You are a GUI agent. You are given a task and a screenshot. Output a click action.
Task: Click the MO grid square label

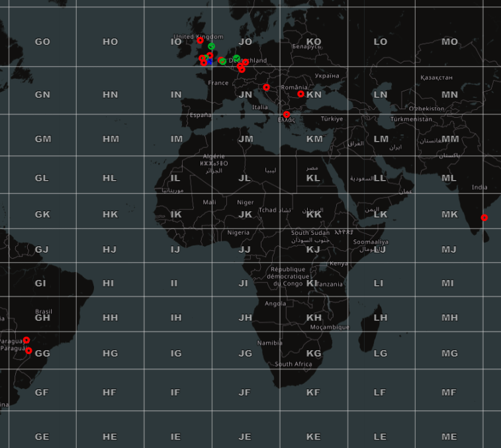point(449,42)
